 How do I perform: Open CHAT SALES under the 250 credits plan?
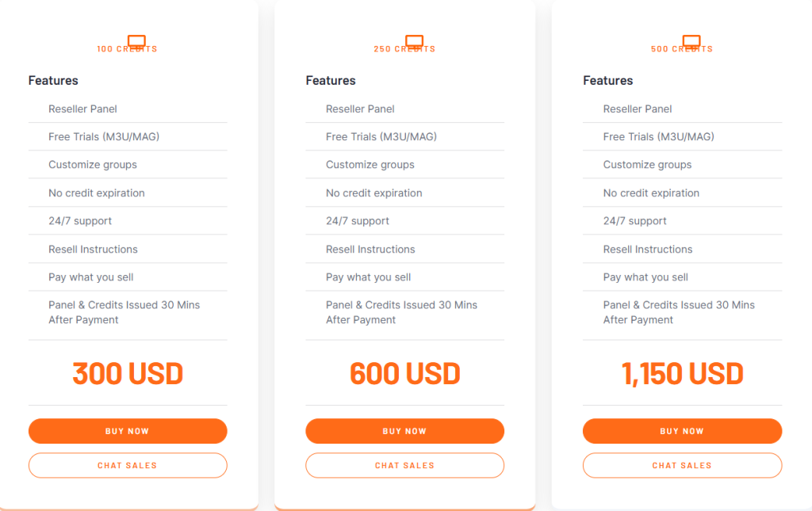(404, 465)
